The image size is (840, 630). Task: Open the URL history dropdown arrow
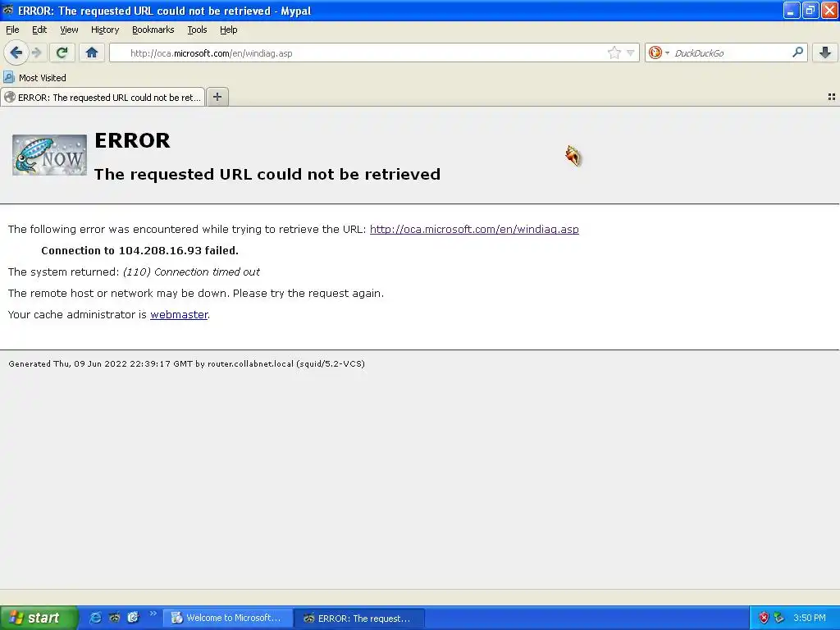click(630, 52)
